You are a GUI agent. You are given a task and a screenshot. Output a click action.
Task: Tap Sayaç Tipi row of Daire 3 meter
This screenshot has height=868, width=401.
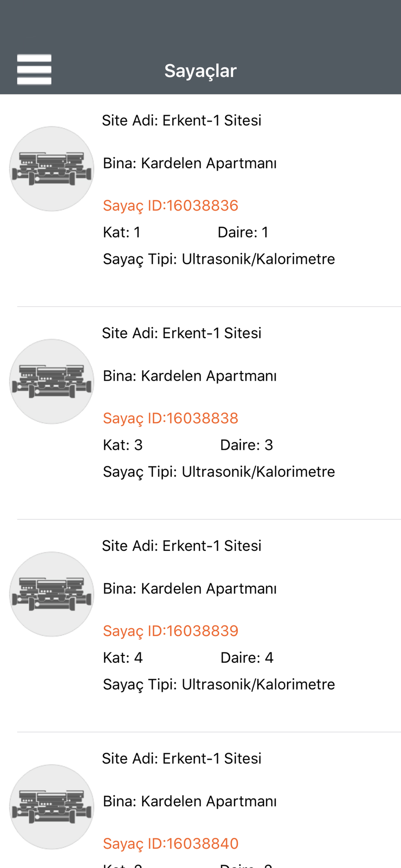tap(219, 472)
